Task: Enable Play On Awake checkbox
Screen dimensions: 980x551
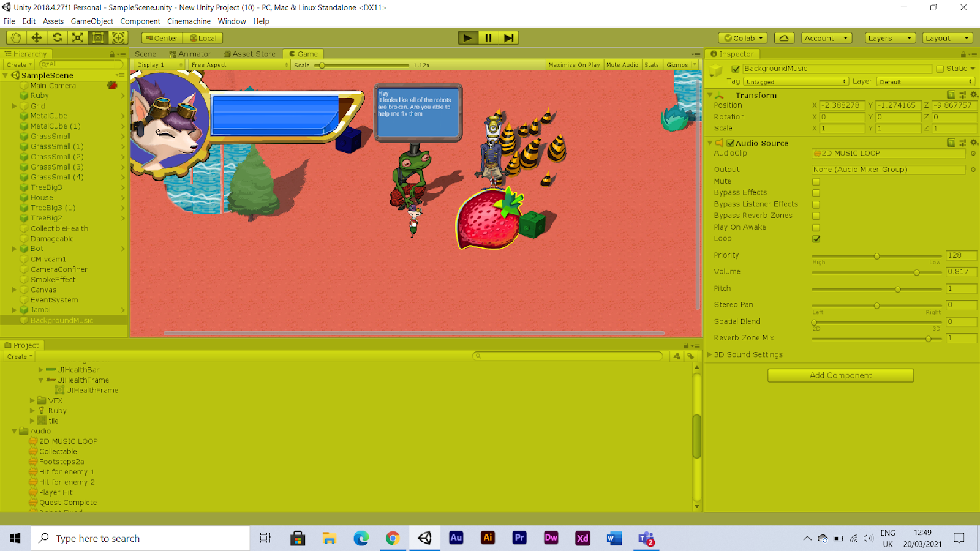Action: [816, 228]
